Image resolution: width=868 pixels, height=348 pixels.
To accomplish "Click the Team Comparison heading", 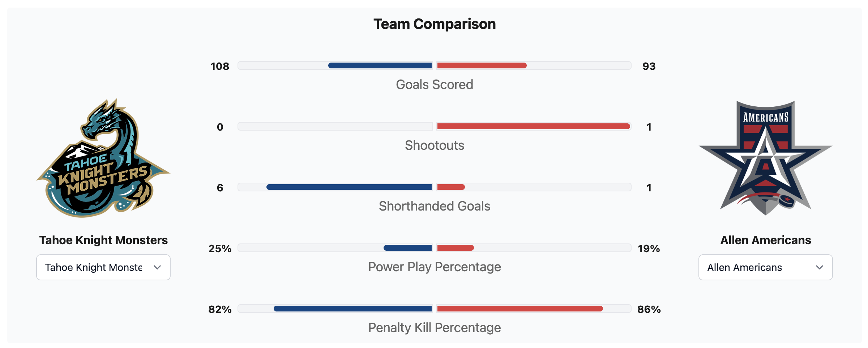I will tap(434, 24).
